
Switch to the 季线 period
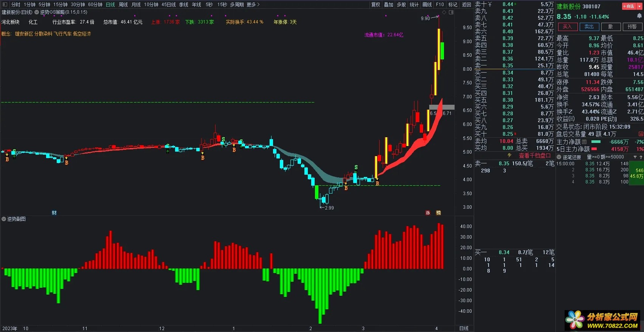(x=184, y=5)
